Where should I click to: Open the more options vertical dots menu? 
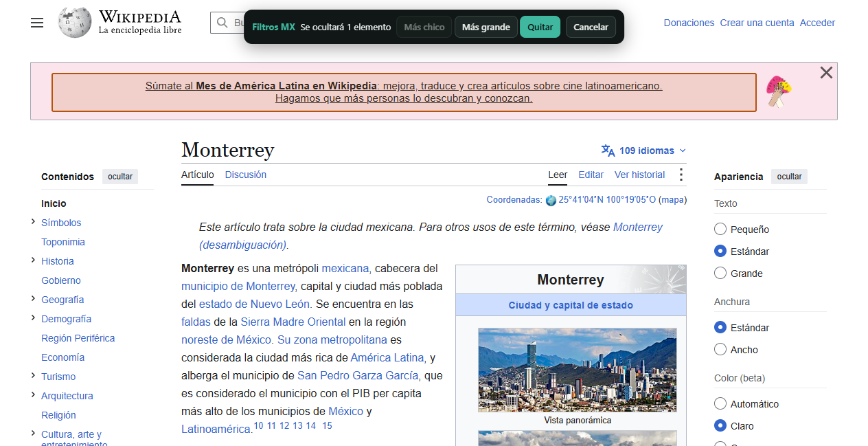681,175
